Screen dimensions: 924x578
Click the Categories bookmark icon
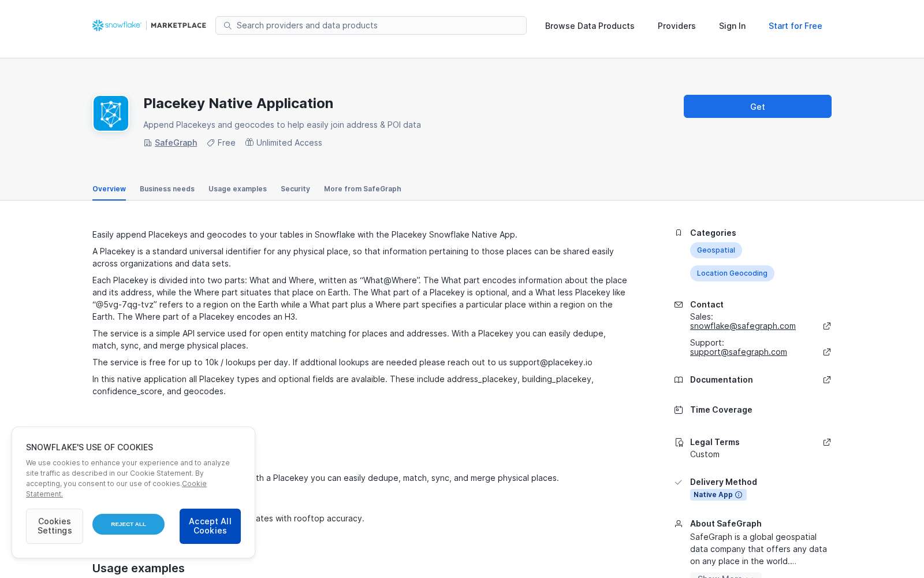pyautogui.click(x=679, y=233)
